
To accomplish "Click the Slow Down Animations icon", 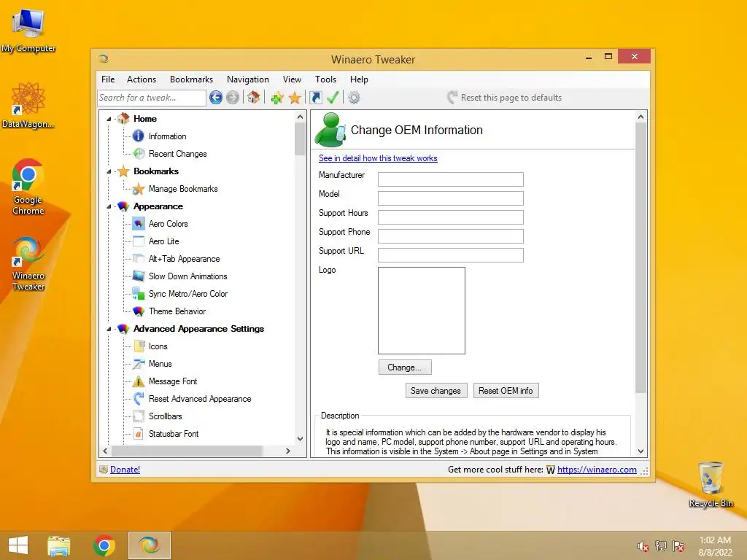I will (139, 276).
